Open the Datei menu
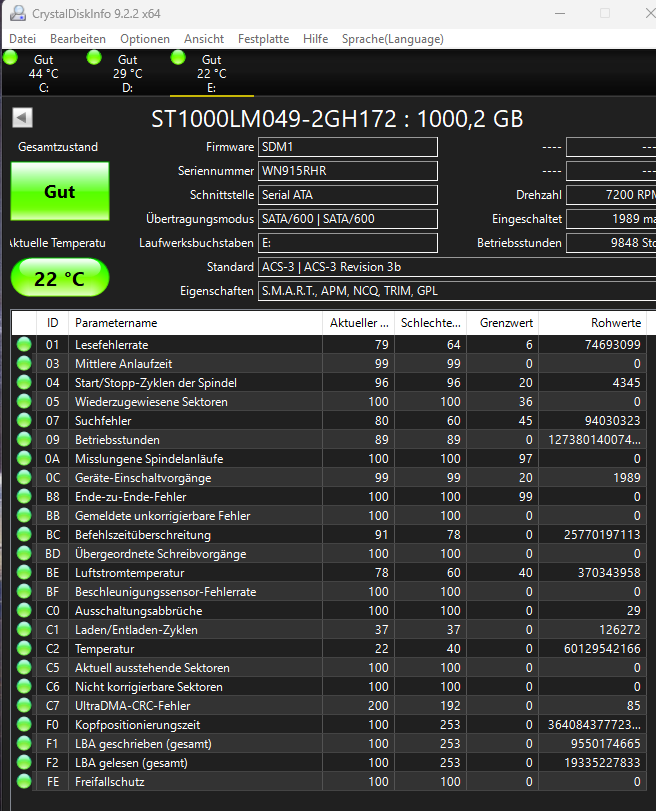 23,39
